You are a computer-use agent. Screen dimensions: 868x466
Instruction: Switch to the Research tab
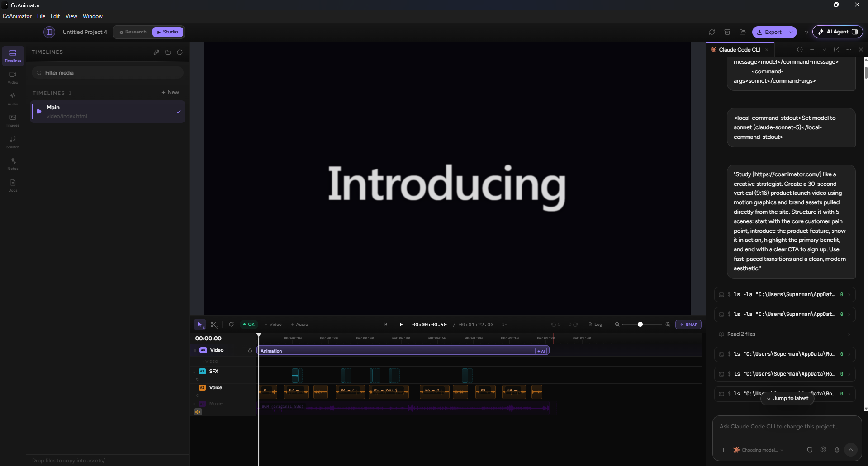click(x=133, y=32)
